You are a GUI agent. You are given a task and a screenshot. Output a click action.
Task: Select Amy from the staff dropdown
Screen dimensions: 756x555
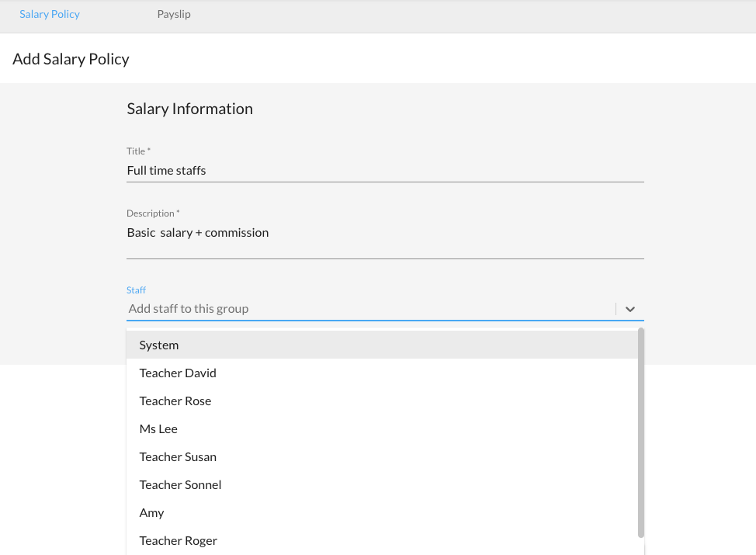click(x=151, y=513)
